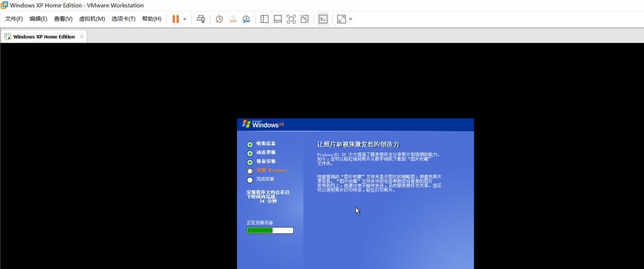Toggle the library sidebar panel

pyautogui.click(x=264, y=19)
